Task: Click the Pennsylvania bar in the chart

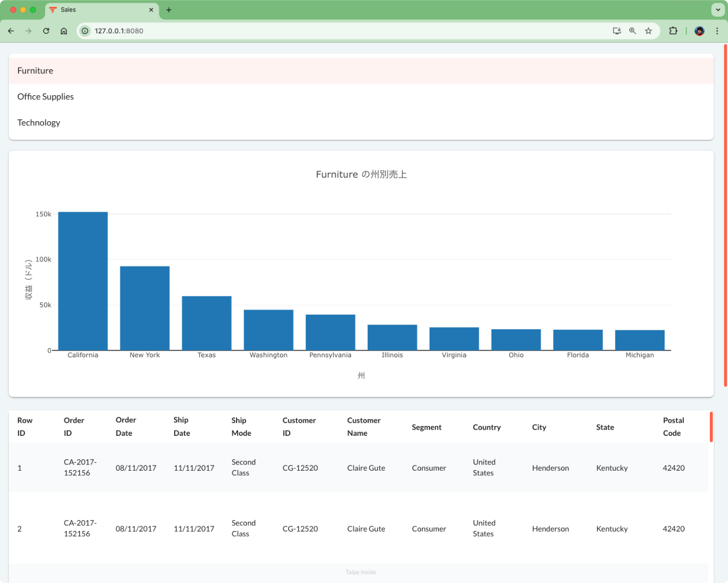Action: (330, 332)
